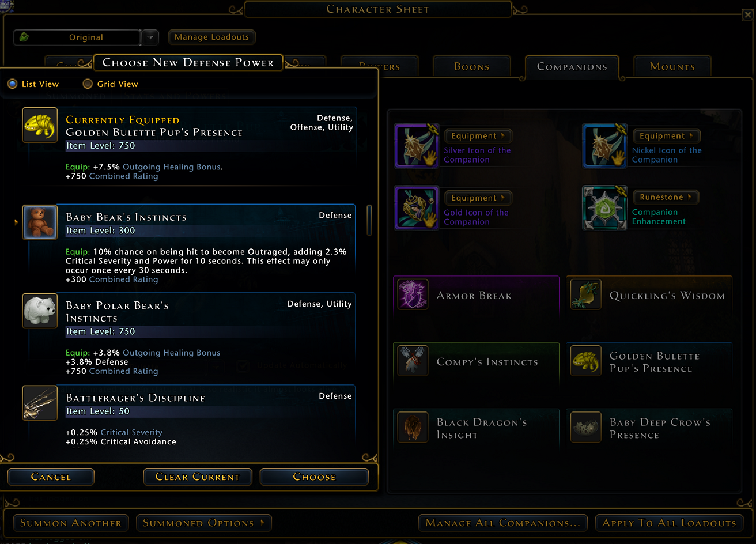This screenshot has height=544, width=756.
Task: Open the Original loadout dropdown arrow
Action: click(150, 37)
